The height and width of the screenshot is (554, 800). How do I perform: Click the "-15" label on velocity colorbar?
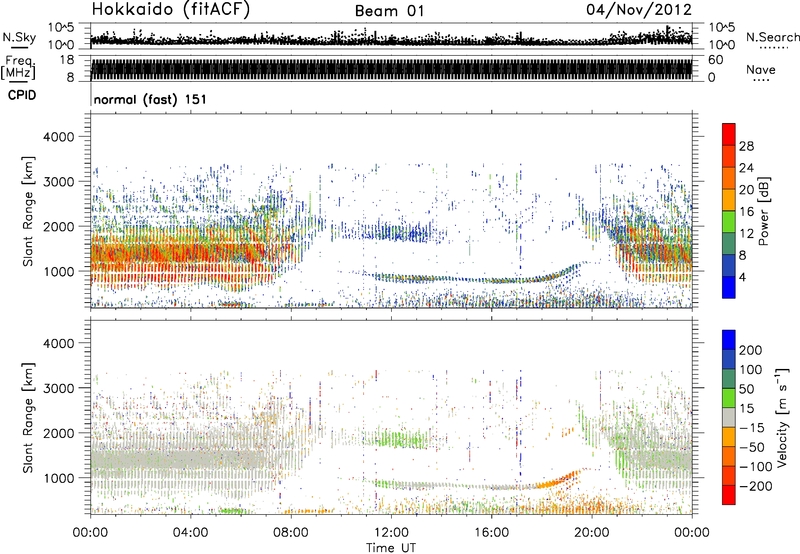click(752, 428)
